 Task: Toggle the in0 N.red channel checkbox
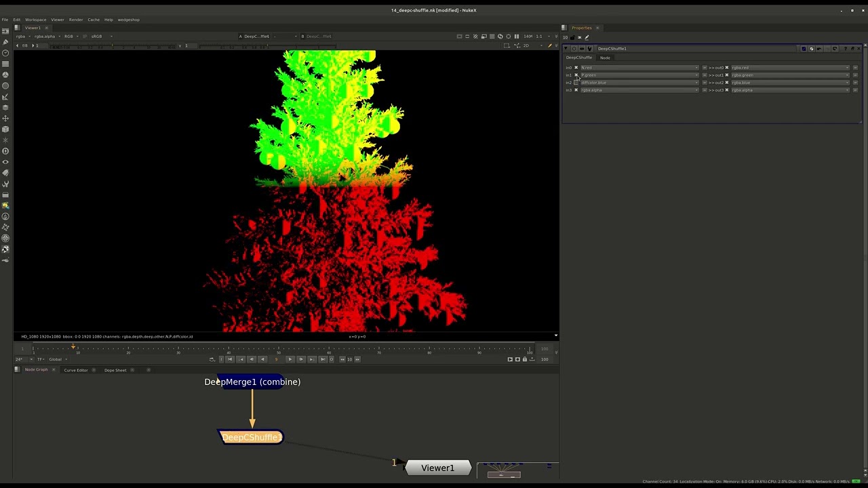[x=576, y=68]
